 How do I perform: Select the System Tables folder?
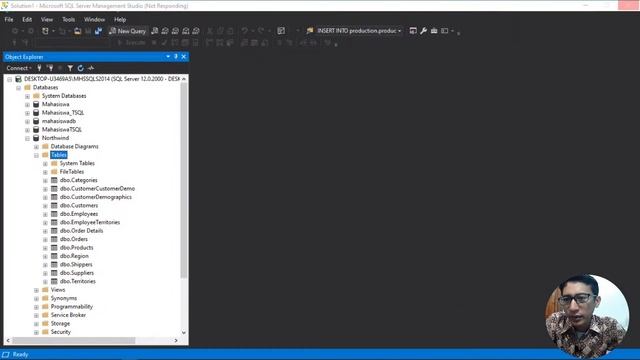[77, 163]
